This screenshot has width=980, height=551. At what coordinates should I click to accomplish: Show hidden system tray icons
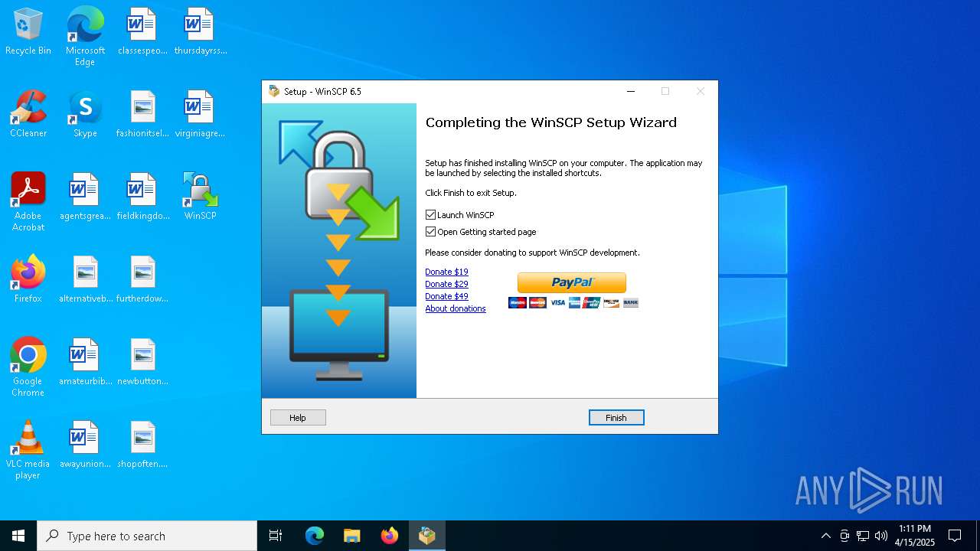coord(825,536)
